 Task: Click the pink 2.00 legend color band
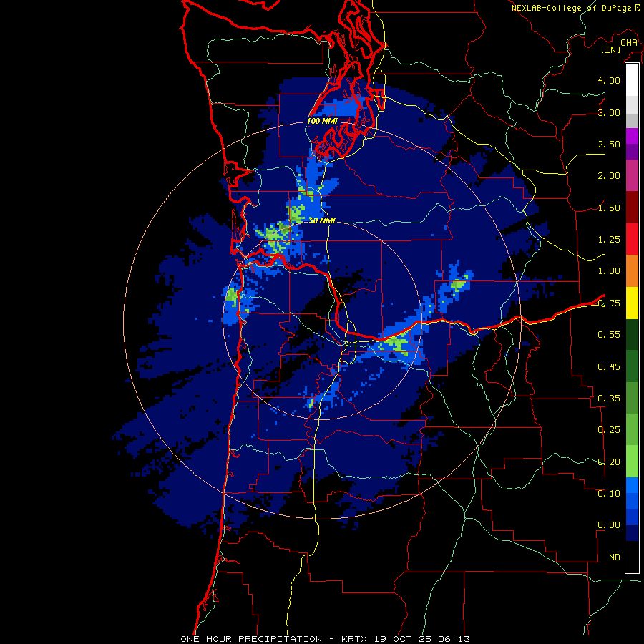point(632,176)
